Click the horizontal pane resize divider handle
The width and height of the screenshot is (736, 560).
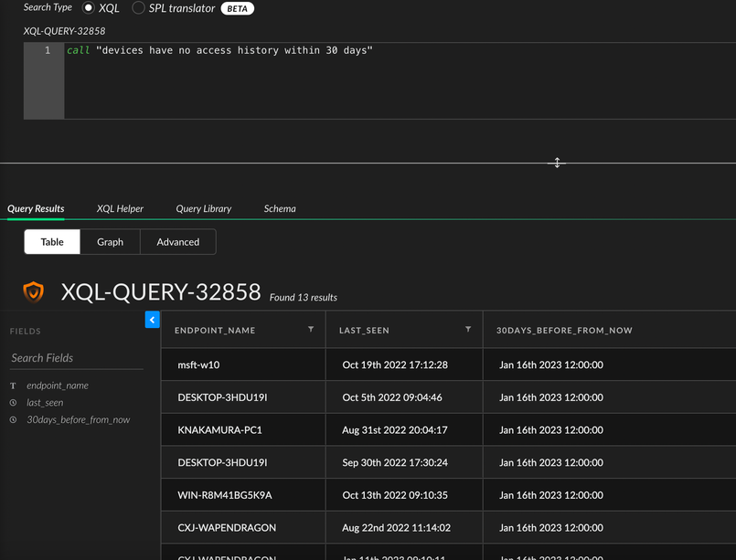pos(557,163)
